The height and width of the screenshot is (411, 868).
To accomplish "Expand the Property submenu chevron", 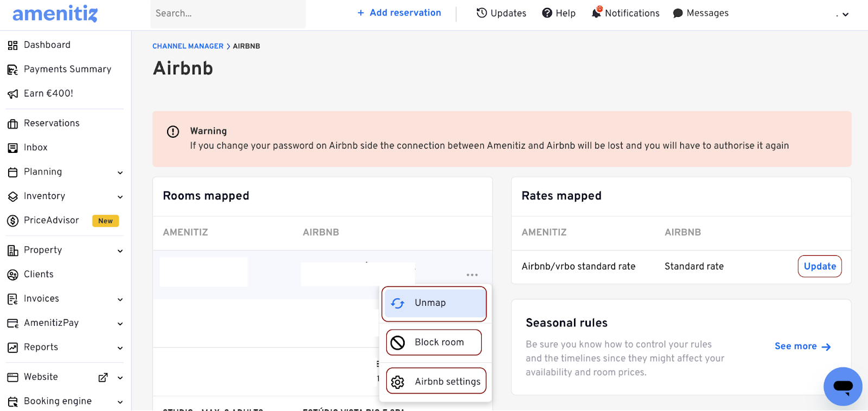I will 120,251.
